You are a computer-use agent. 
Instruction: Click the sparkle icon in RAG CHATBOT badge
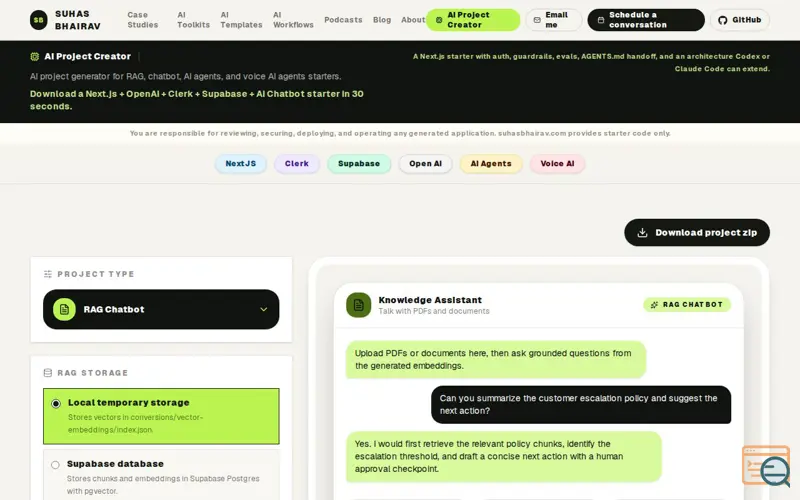655,305
